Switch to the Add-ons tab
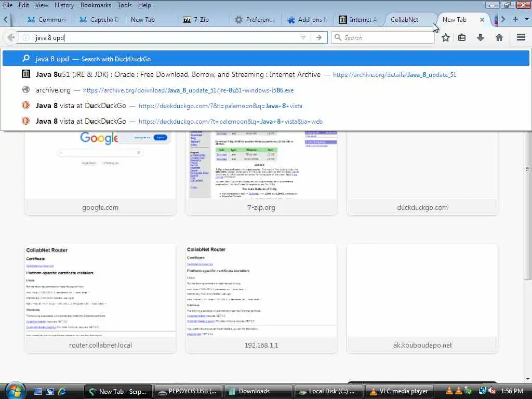Viewport: 532px width, 399px height. 307,20
